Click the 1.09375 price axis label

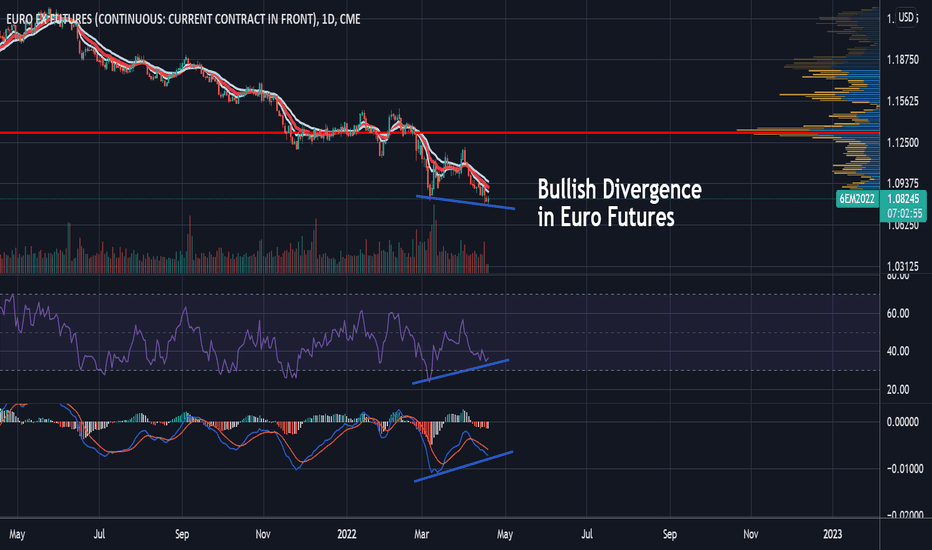pos(902,184)
